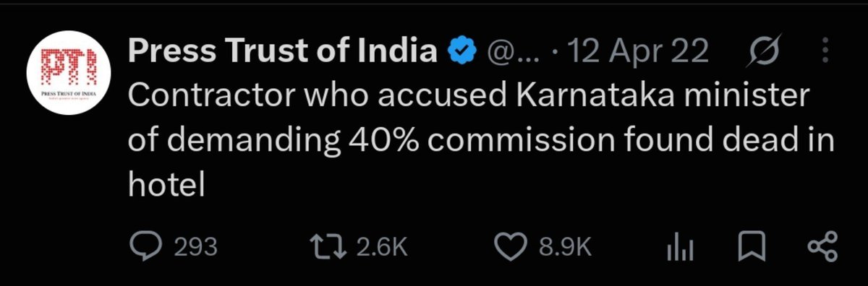Like the tweet with the heart icon
868x286 pixels.
[x=511, y=247]
